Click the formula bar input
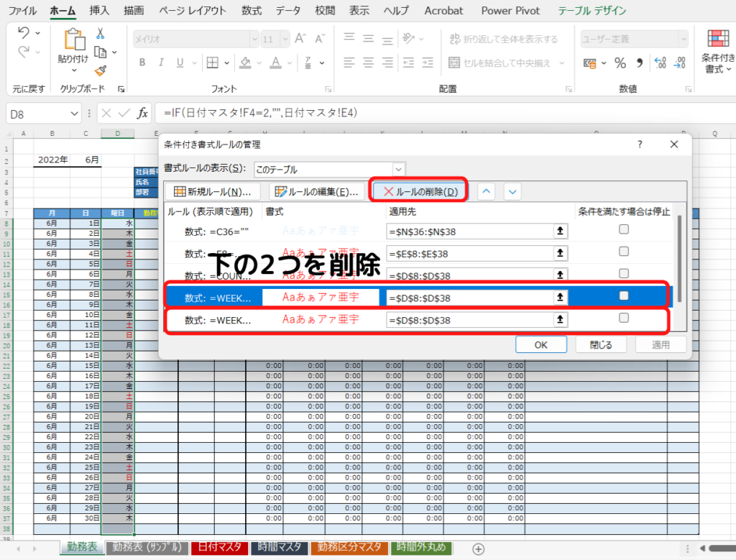Screen dimensions: 736x560 (x=446, y=113)
